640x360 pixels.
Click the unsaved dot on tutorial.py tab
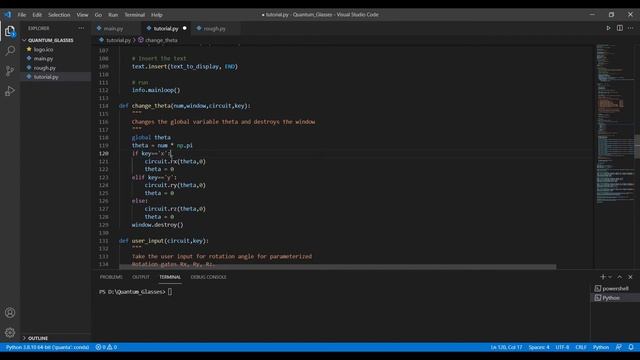pos(184,28)
